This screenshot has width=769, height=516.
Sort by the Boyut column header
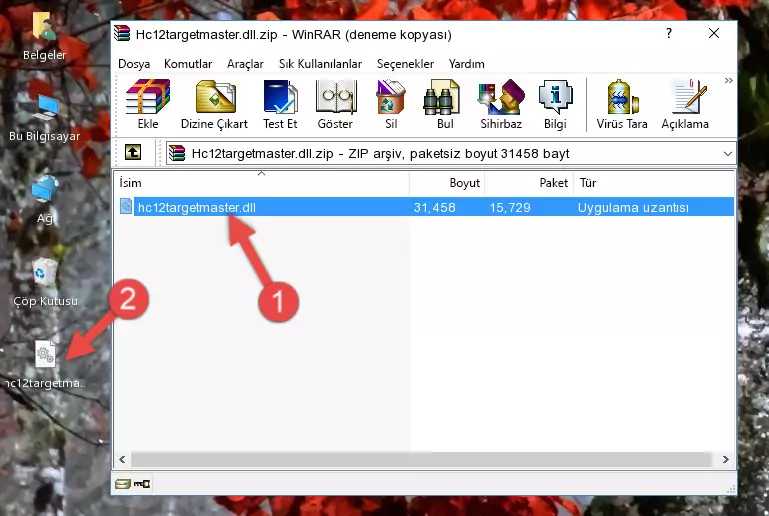pos(447,182)
